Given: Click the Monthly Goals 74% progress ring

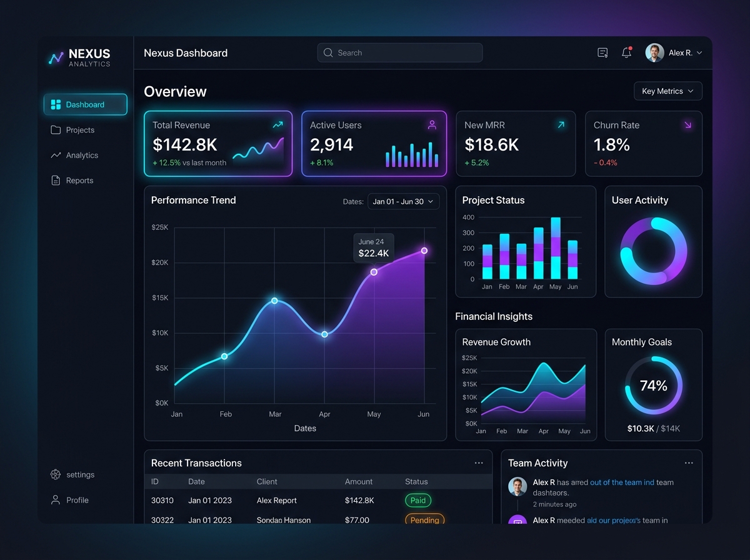Looking at the screenshot, I should (654, 386).
